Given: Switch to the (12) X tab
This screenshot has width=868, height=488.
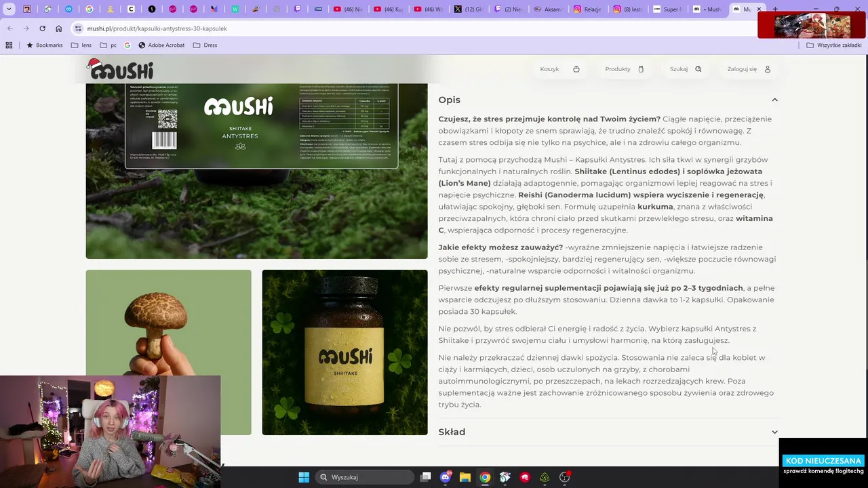Looking at the screenshot, I should tap(469, 9).
